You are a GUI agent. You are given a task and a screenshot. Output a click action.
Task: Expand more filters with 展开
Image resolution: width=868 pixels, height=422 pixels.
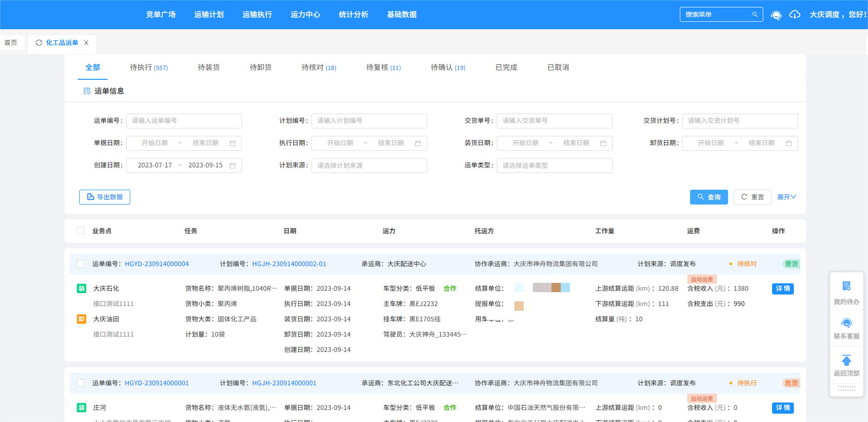point(786,197)
